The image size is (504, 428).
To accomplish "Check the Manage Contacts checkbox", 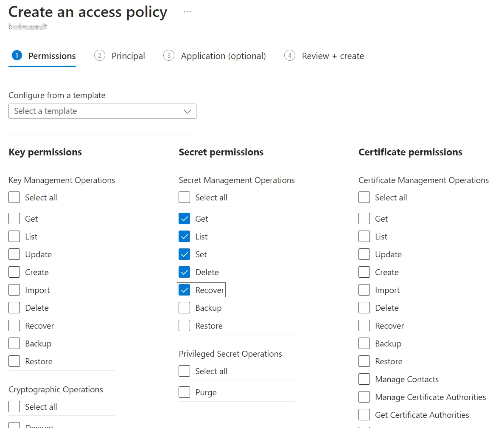I will click(x=364, y=379).
